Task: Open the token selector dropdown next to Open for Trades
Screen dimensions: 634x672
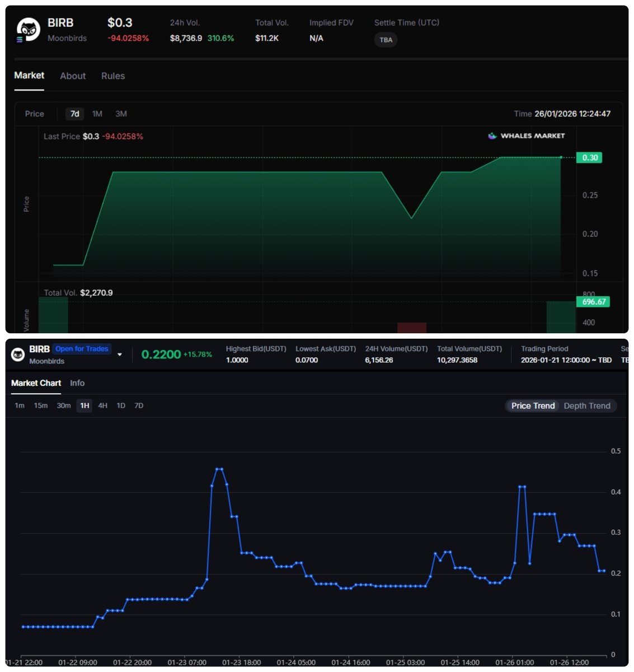Action: pos(119,354)
